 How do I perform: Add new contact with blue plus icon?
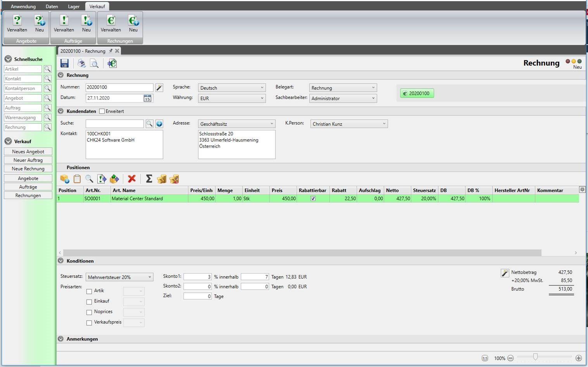coord(159,124)
